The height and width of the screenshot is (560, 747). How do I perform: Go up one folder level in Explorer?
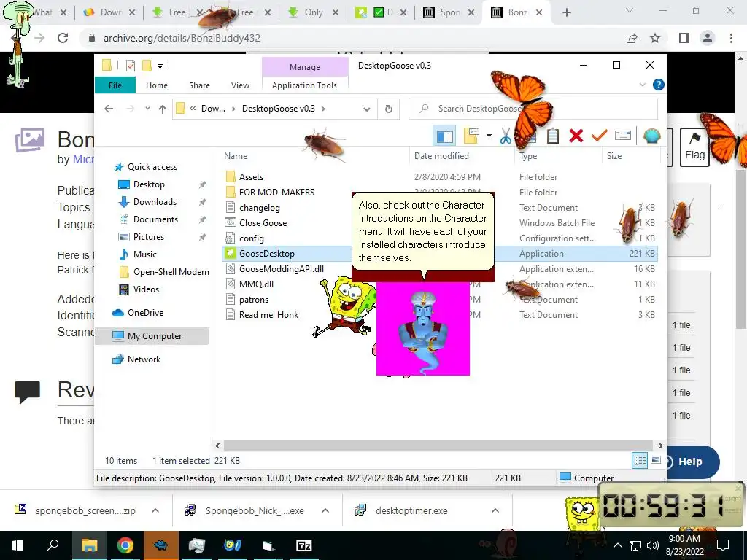(x=163, y=109)
